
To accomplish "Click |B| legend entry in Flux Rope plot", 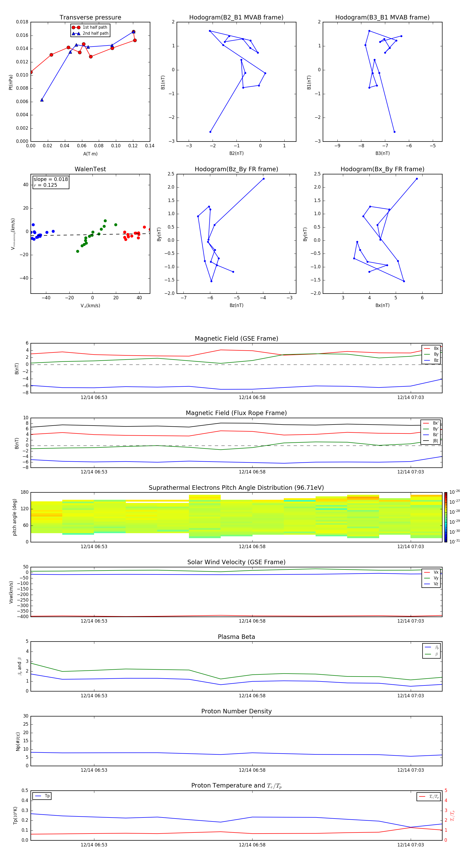I will coord(431,441).
